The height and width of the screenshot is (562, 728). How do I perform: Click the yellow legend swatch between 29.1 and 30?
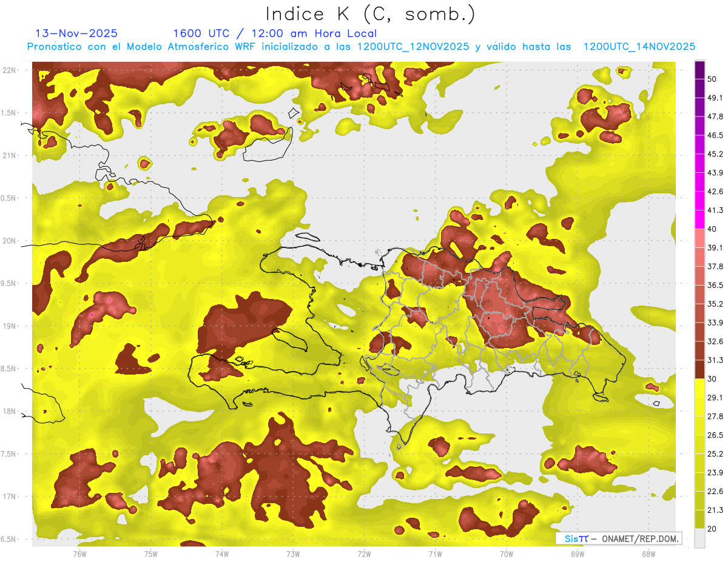point(699,388)
